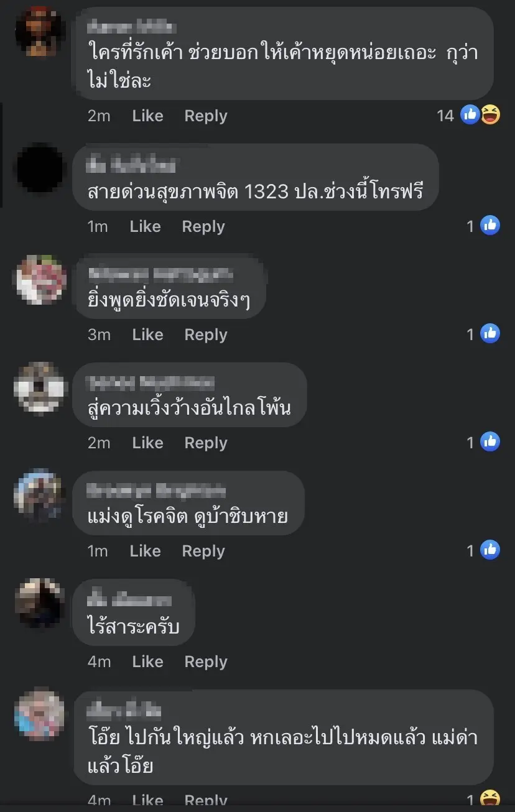Click the thumbs-up reaction icon with 14 reactions

coord(471,114)
